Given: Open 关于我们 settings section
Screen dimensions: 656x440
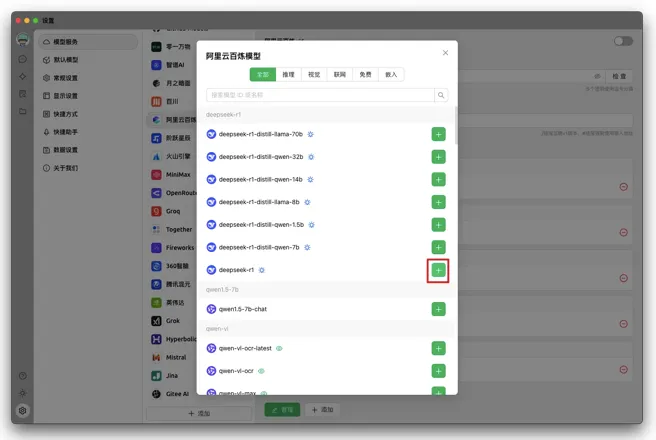Looking at the screenshot, I should click(88, 168).
